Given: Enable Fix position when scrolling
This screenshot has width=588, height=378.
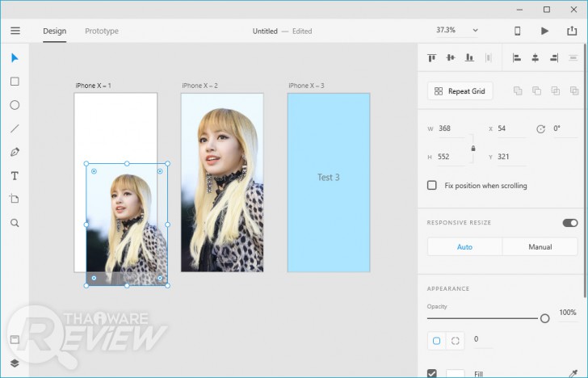Looking at the screenshot, I should (432, 185).
